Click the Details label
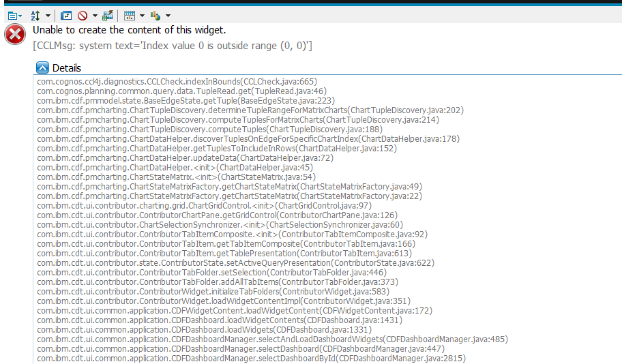The width and height of the screenshot is (622, 364). click(67, 68)
